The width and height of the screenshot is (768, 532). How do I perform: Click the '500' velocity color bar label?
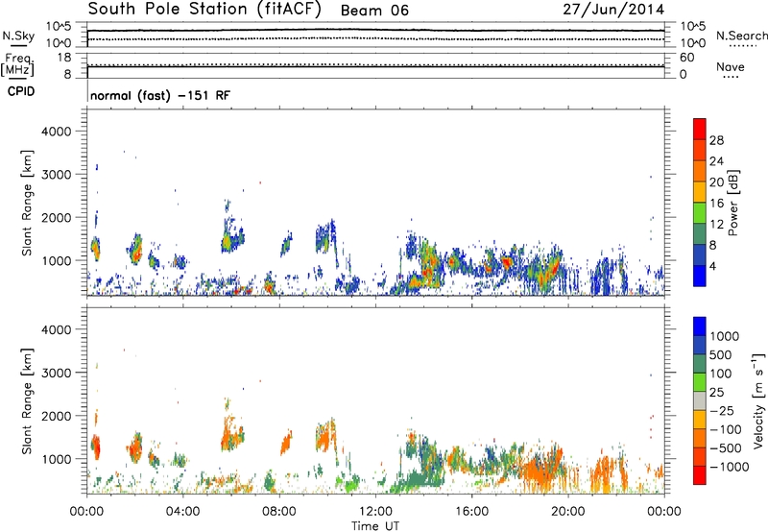(721, 355)
